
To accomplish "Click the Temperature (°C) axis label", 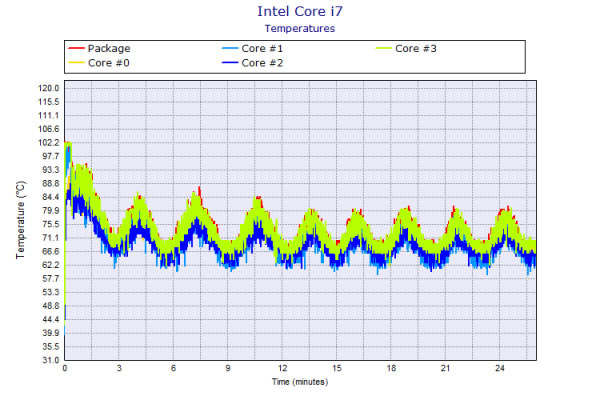I will (x=21, y=220).
